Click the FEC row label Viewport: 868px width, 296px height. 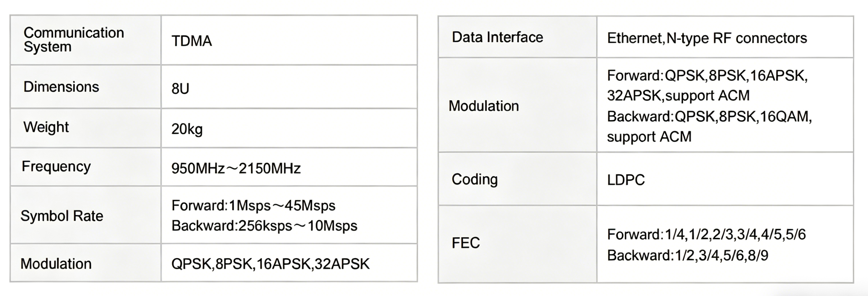[x=466, y=243]
